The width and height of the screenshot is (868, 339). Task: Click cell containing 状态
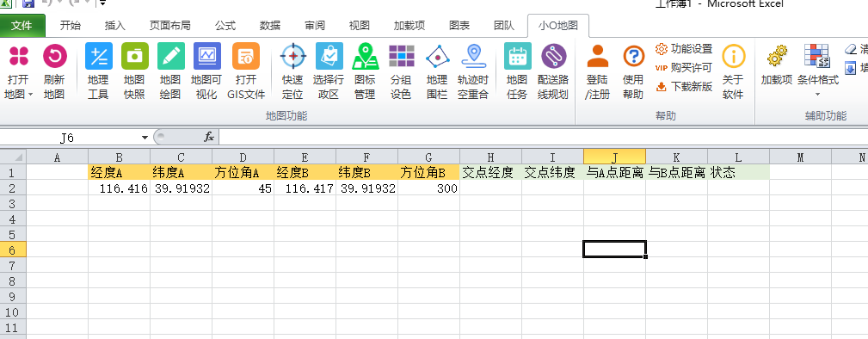point(738,172)
